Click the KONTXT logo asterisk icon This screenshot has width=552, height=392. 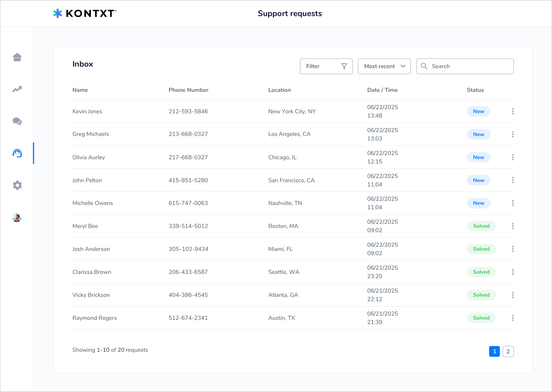(x=58, y=13)
